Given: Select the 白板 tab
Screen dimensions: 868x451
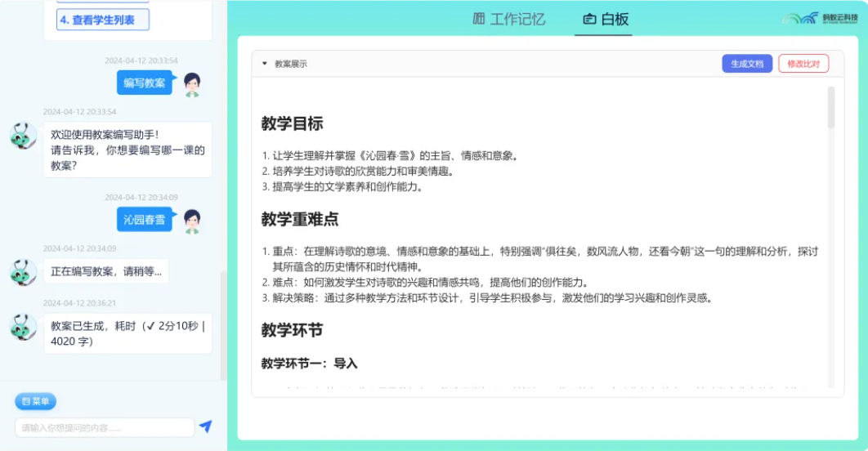Looking at the screenshot, I should (606, 19).
